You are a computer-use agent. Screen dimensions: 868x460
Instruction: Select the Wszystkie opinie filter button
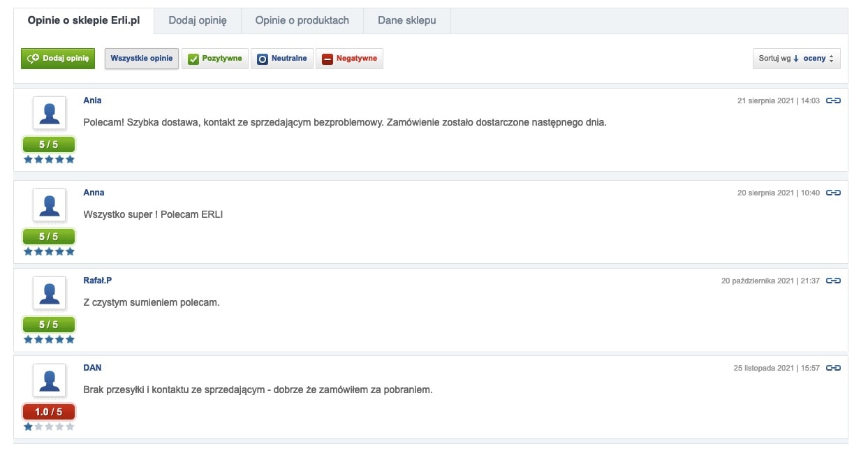tap(142, 59)
